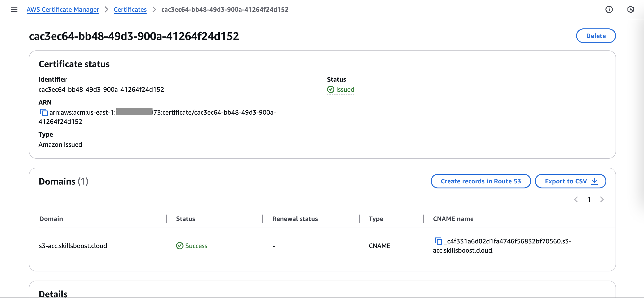Click the hexagon settings icon at top right
The image size is (644, 298).
[630, 9]
